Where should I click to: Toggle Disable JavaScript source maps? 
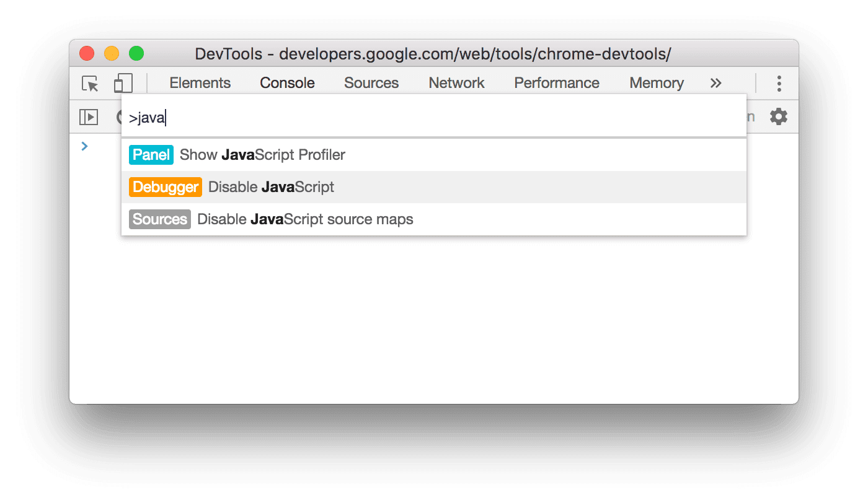tap(305, 219)
